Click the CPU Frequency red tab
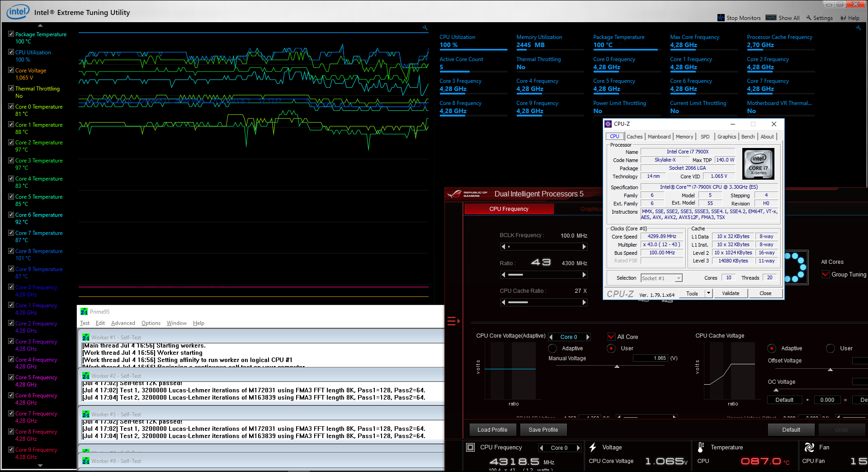Viewport: 868px width, 472px height. [x=509, y=209]
